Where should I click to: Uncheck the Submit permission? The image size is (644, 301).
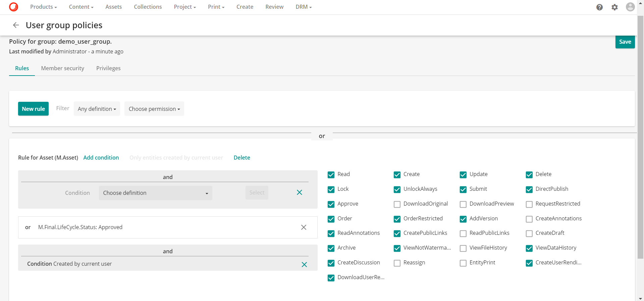463,189
